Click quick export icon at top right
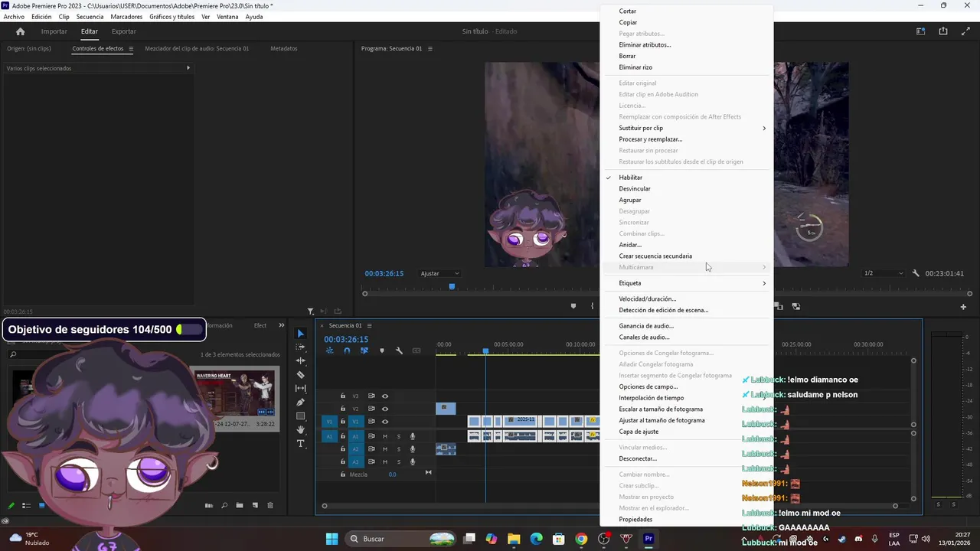The width and height of the screenshot is (980, 551). (x=943, y=31)
